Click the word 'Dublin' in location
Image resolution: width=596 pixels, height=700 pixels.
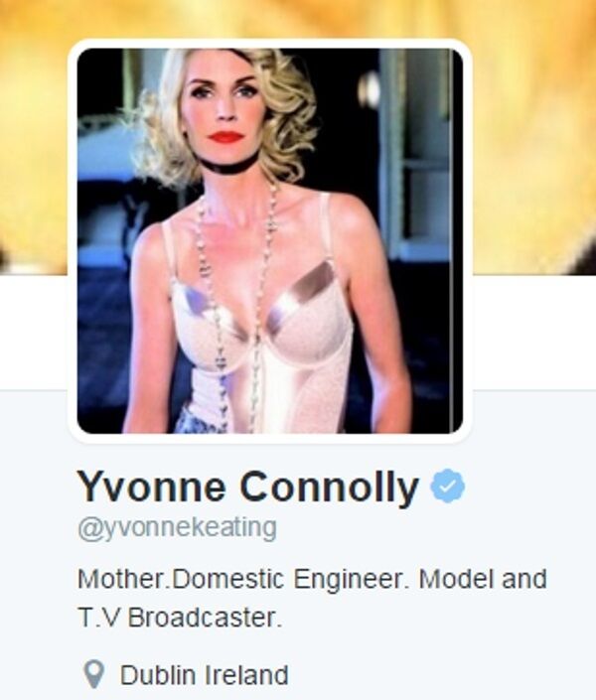158,675
